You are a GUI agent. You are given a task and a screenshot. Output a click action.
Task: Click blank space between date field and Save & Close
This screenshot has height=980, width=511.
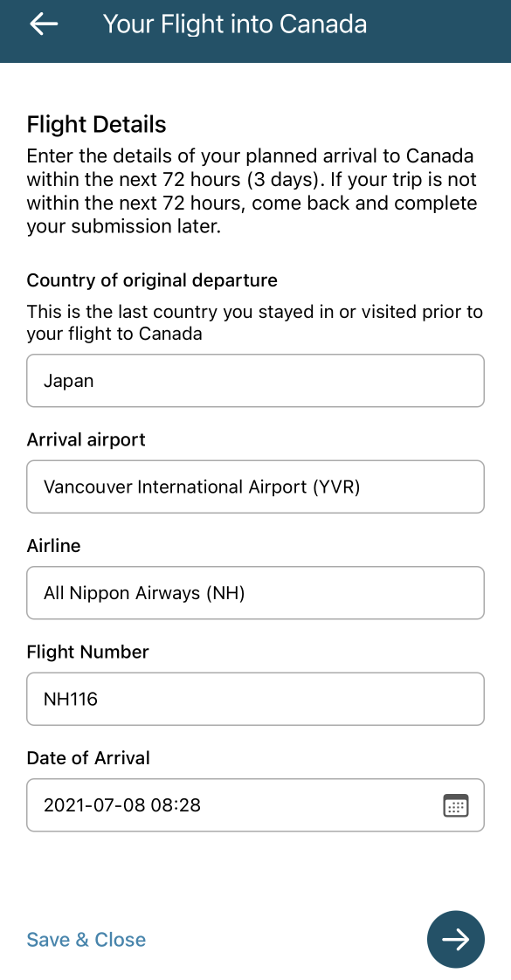255,872
